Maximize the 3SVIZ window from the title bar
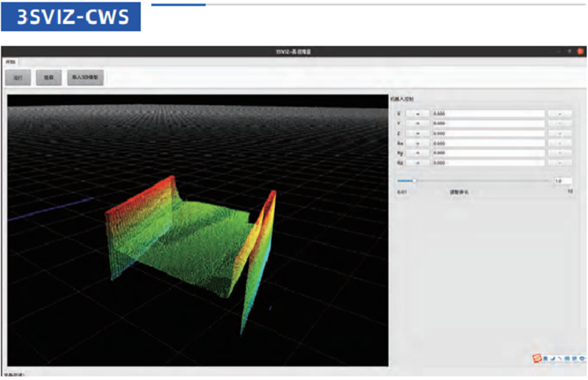The height and width of the screenshot is (380, 588). point(569,51)
